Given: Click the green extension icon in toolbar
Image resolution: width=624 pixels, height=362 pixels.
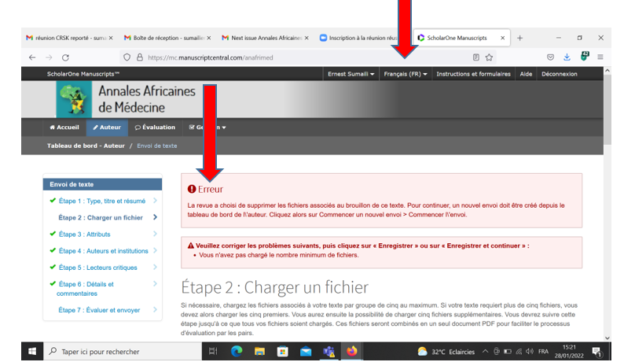Looking at the screenshot, I should (585, 56).
